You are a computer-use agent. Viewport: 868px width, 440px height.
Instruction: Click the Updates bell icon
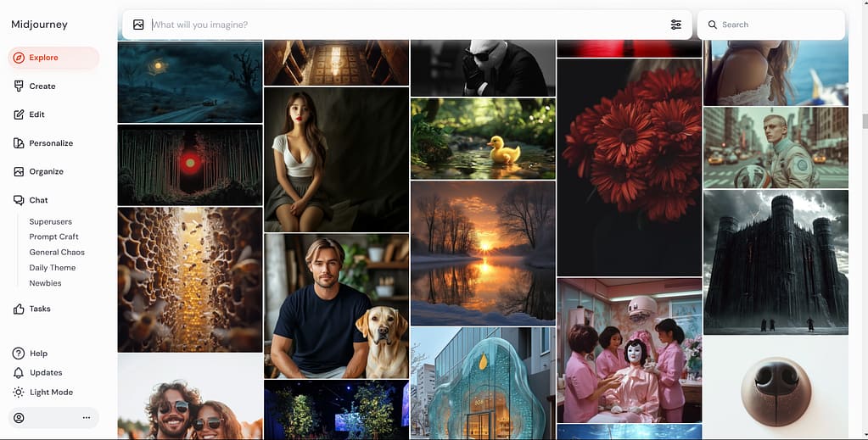(19, 372)
